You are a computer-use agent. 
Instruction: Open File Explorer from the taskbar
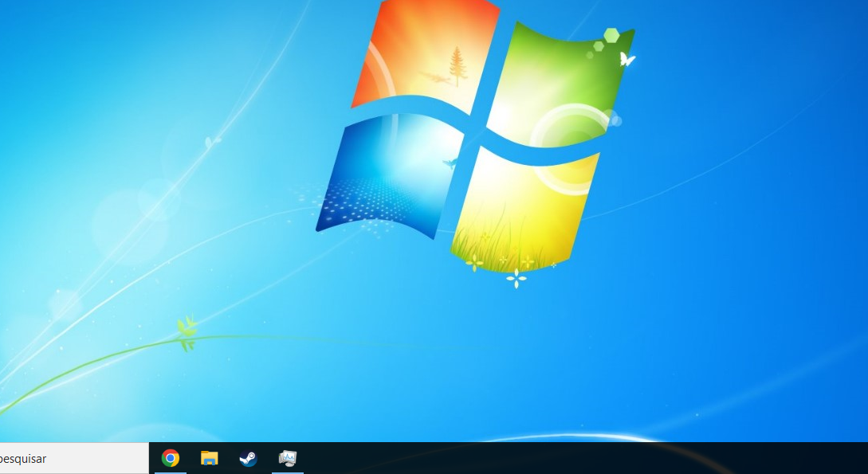click(x=210, y=458)
